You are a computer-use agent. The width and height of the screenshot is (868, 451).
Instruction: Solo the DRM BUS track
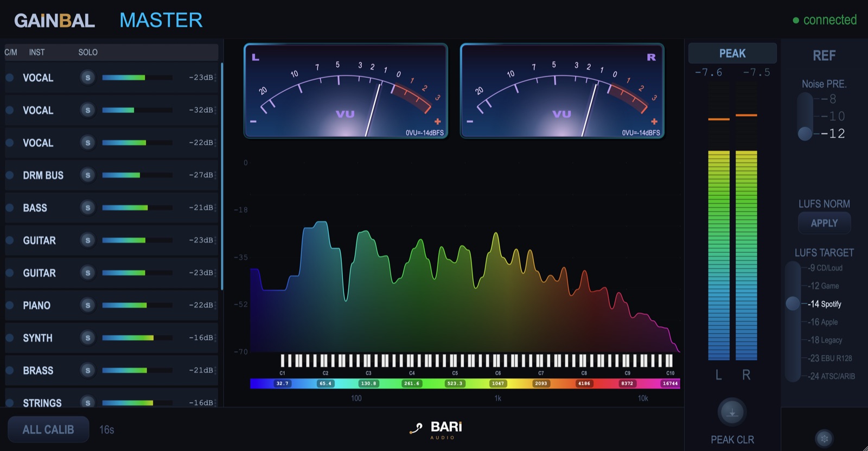tap(88, 175)
